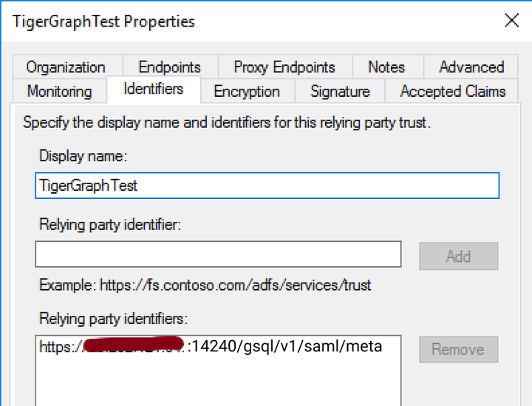Click the Display name text field
The image size is (532, 406).
click(267, 186)
